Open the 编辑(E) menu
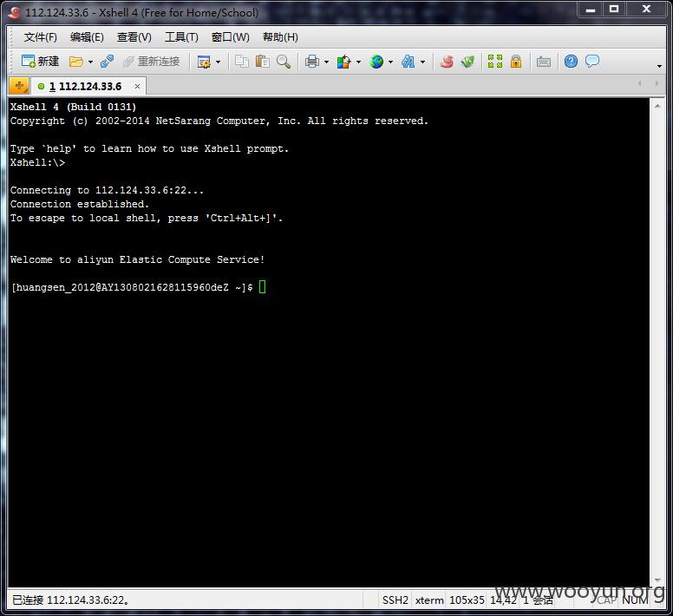 pos(87,37)
